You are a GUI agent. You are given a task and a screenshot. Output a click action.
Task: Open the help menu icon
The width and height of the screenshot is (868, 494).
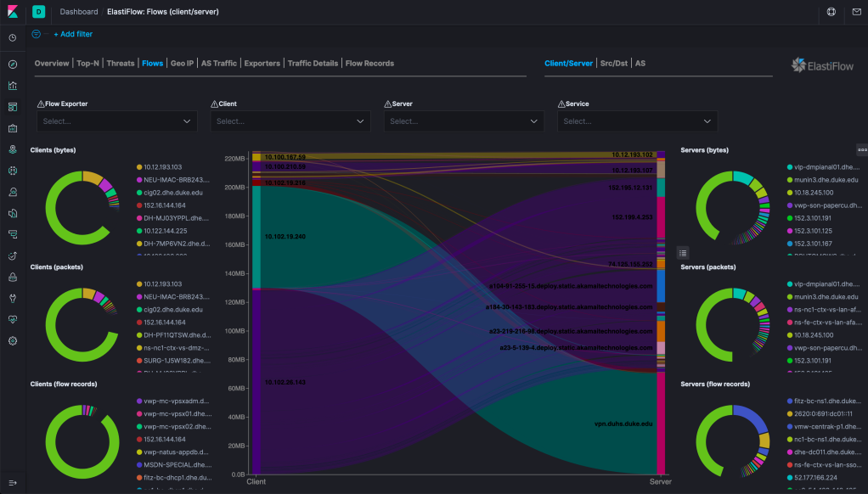[x=831, y=12]
